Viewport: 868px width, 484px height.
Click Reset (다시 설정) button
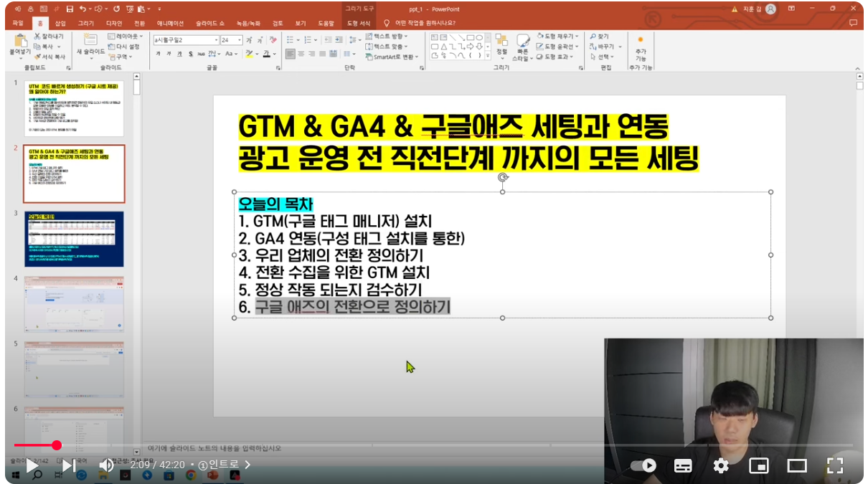[124, 46]
